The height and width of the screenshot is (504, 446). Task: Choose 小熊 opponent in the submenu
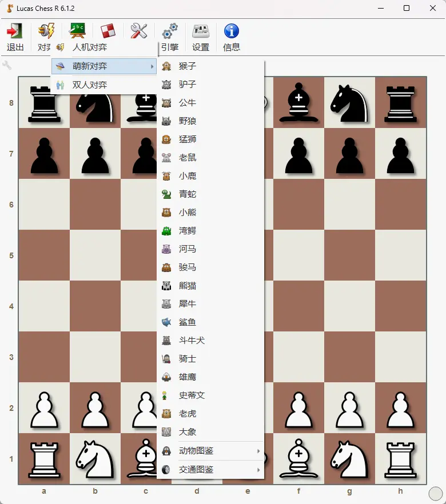pos(210,213)
